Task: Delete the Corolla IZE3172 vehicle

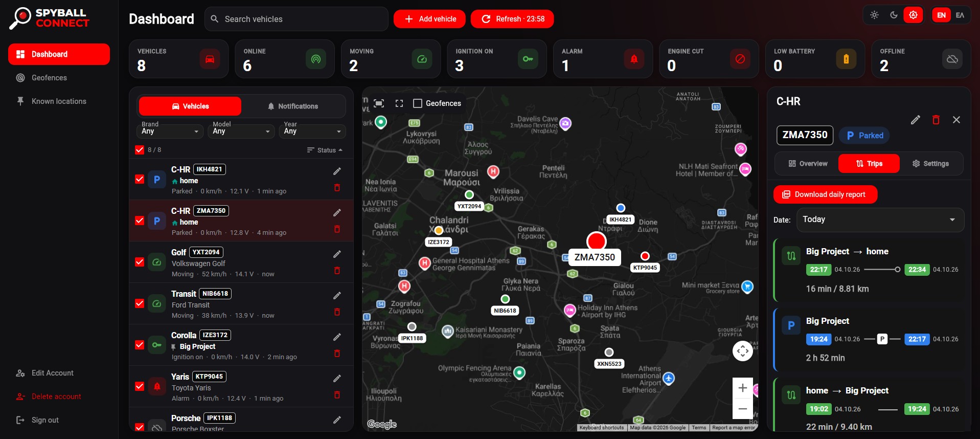Action: pos(337,354)
